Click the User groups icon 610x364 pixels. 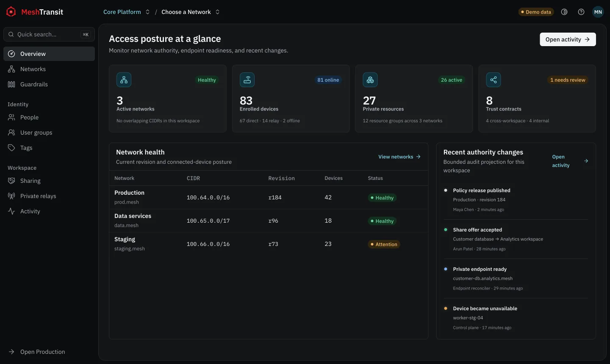[x=11, y=132]
